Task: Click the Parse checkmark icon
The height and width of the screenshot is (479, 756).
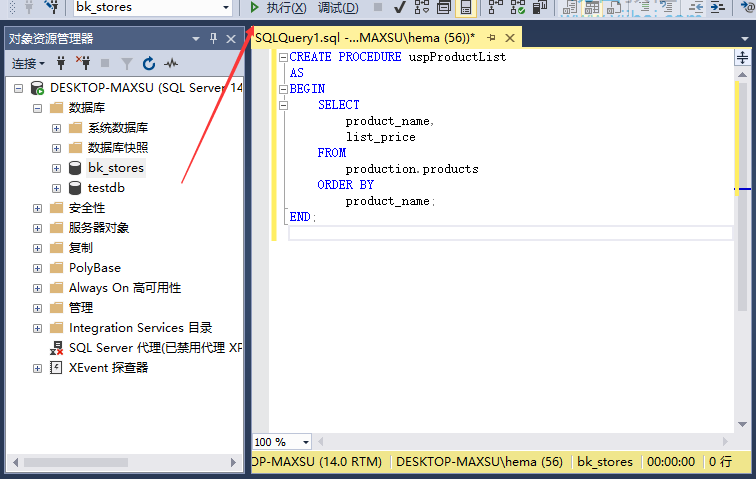Action: [399, 7]
